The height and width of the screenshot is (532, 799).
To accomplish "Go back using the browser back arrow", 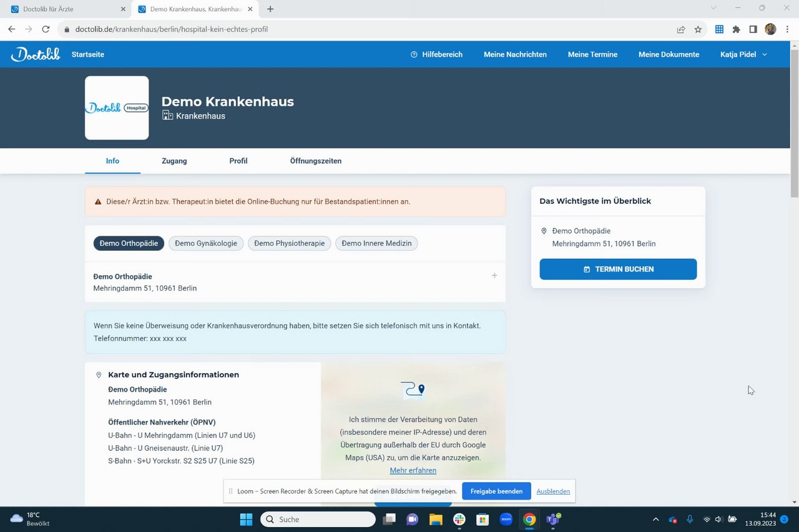I will tap(12, 29).
